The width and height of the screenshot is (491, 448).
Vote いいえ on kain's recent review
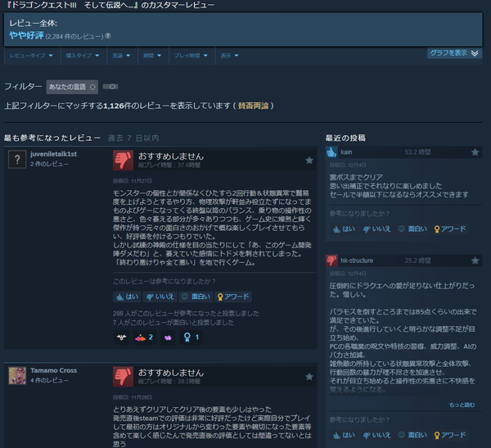[x=376, y=229]
